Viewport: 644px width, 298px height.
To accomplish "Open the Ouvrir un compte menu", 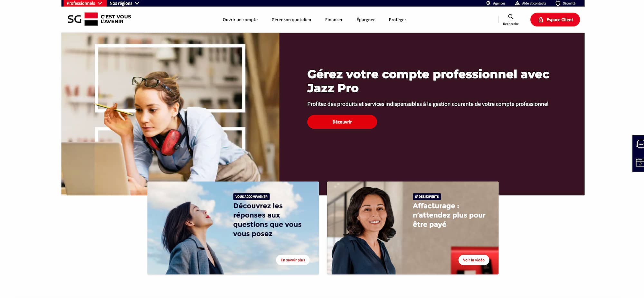I will [240, 20].
